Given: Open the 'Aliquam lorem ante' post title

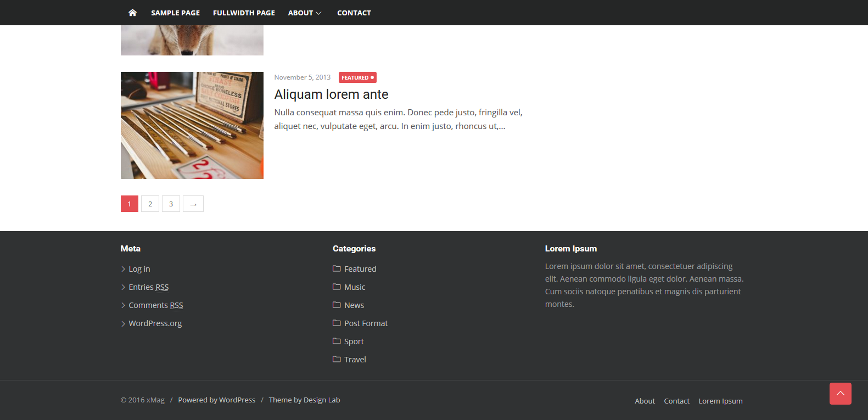Looking at the screenshot, I should coord(331,94).
